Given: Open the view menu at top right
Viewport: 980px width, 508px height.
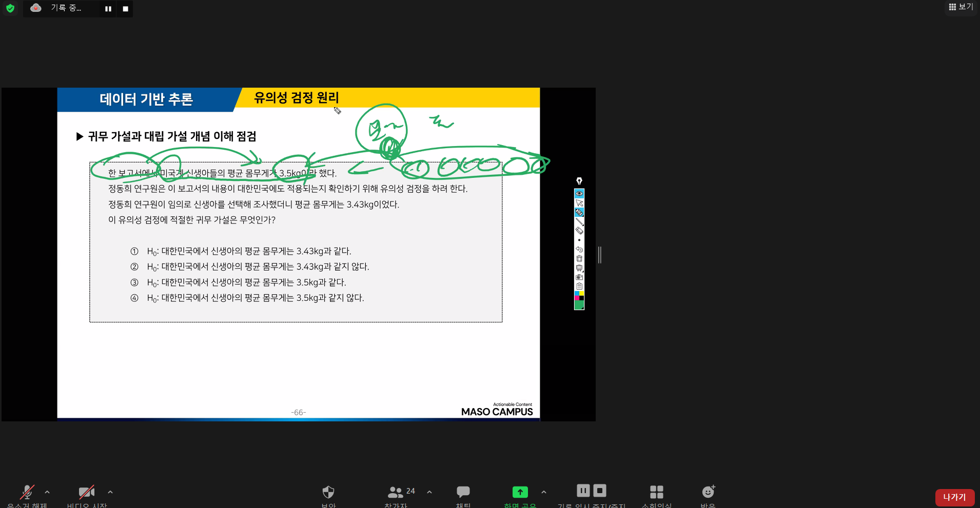Looking at the screenshot, I should coord(961,7).
